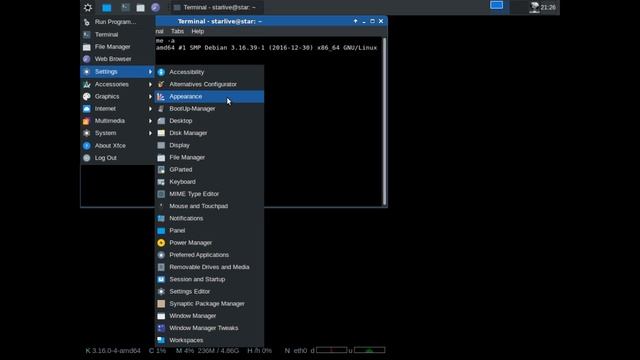Open Display settings
Image resolution: width=640 pixels, height=360 pixels.
coord(209,145)
